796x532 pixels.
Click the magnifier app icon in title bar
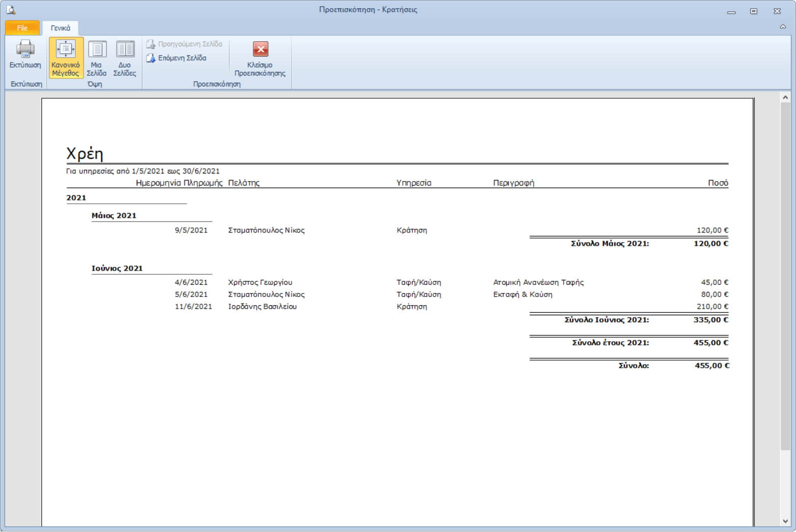coord(11,10)
